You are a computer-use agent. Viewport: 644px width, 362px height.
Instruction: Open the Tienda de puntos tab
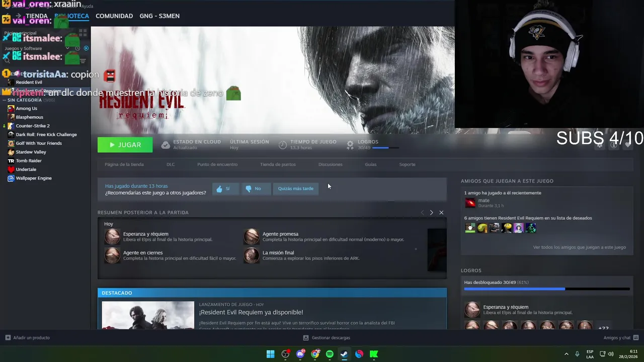278,164
